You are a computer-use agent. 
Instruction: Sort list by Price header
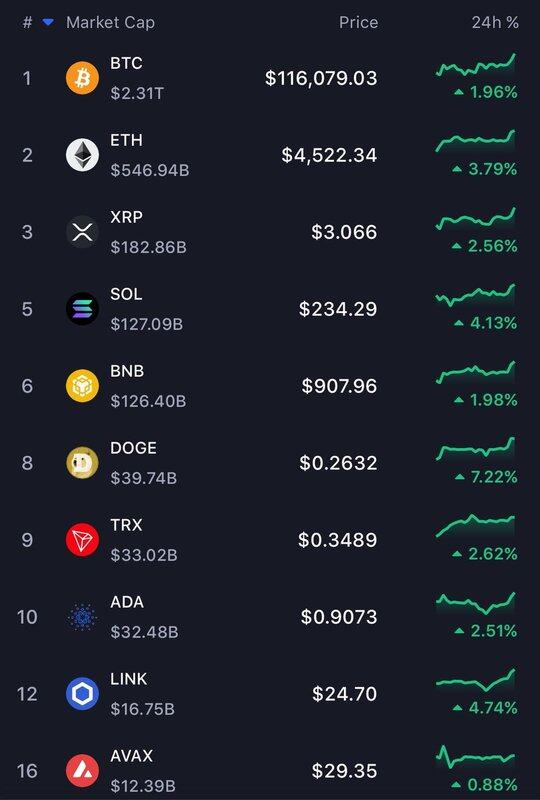click(x=358, y=22)
